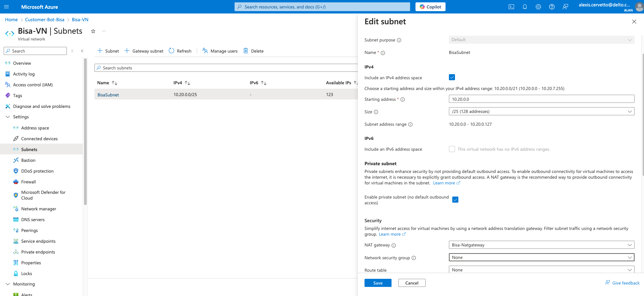
Task: Collapse the left navigation pane chevrons
Action: point(82,51)
